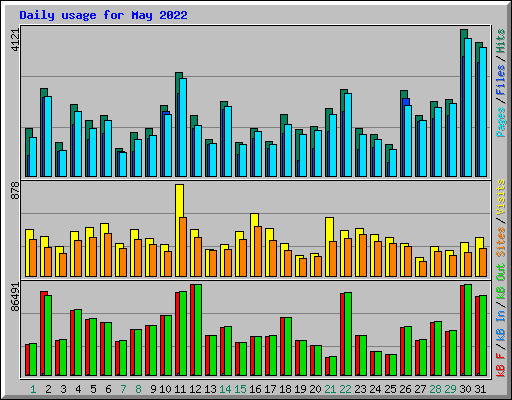Click day 28 on the x-axis
The width and height of the screenshot is (512, 400).
click(x=435, y=389)
